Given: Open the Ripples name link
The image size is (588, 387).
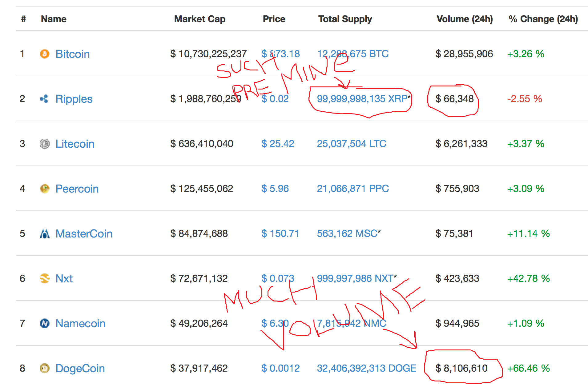Looking at the screenshot, I should pyautogui.click(x=74, y=99).
